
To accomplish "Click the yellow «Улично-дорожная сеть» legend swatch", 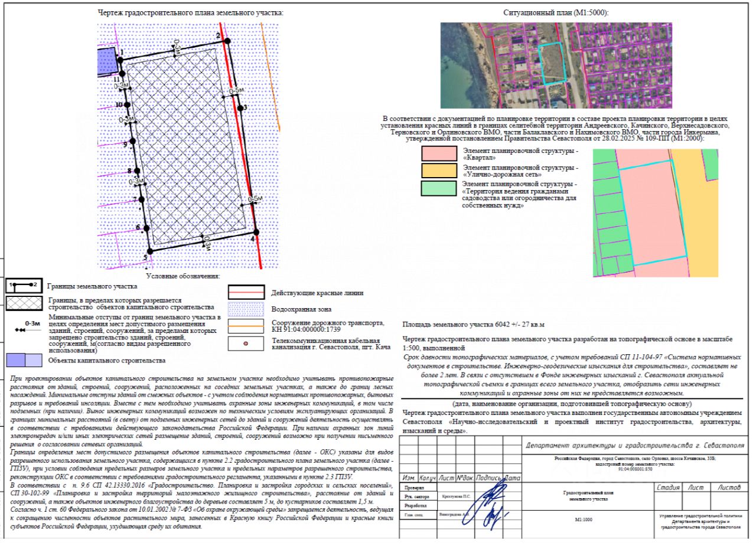I will point(439,171).
